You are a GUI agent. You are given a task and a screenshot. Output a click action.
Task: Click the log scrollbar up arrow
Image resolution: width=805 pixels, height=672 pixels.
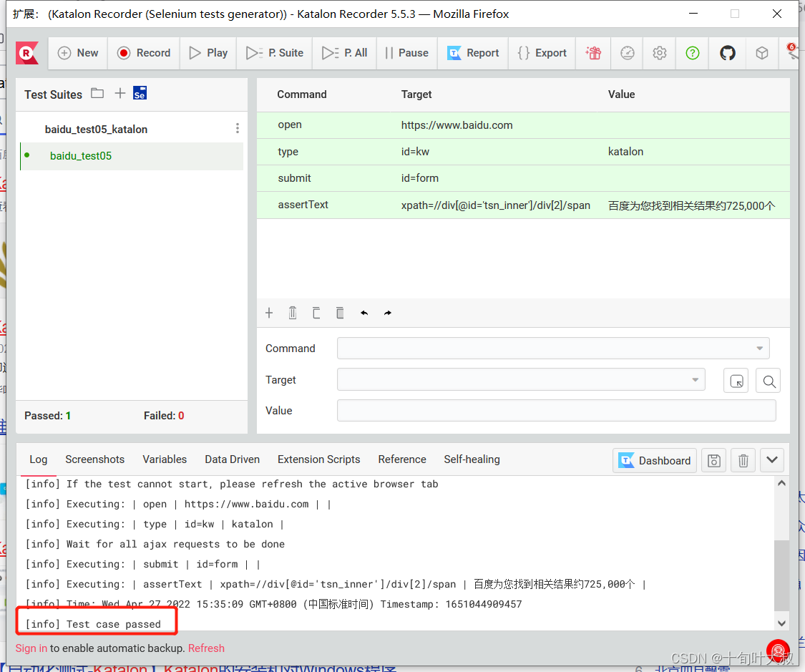[781, 483]
